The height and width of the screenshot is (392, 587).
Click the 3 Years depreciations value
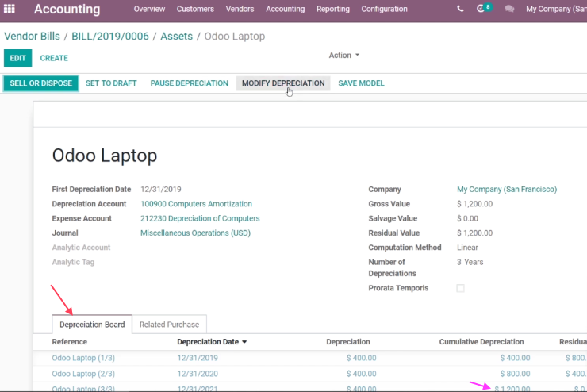pos(470,263)
